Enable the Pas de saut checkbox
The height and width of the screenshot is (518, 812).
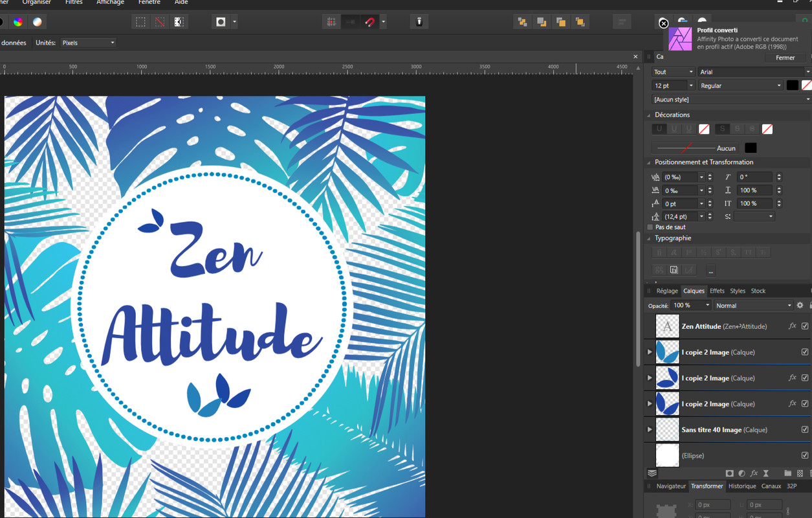click(x=650, y=227)
